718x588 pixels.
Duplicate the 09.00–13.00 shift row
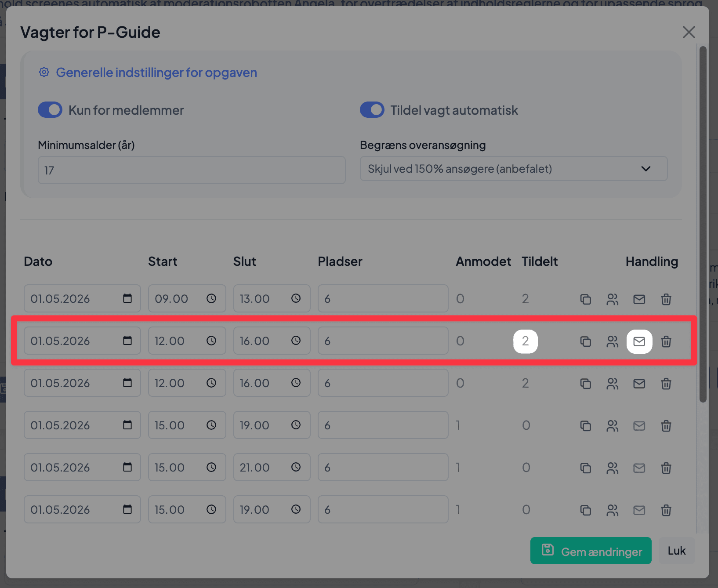[x=585, y=299]
